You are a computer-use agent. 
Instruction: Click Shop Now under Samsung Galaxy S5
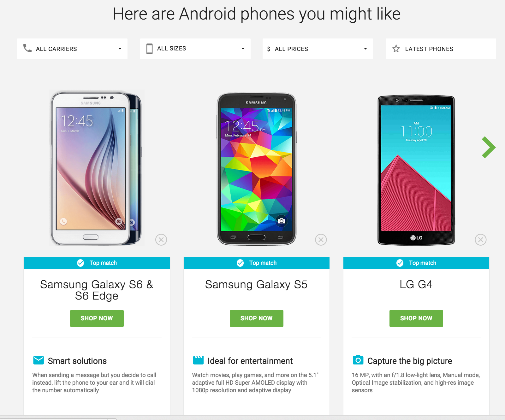(257, 318)
